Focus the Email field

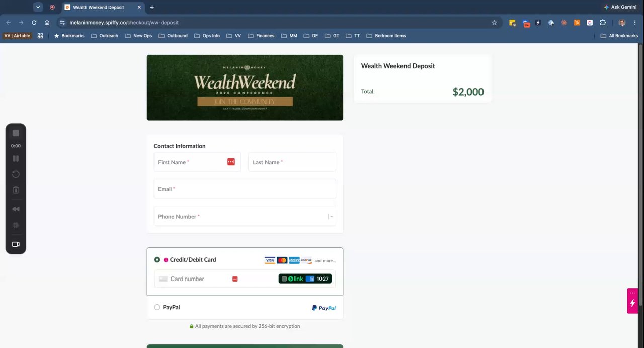(x=245, y=189)
